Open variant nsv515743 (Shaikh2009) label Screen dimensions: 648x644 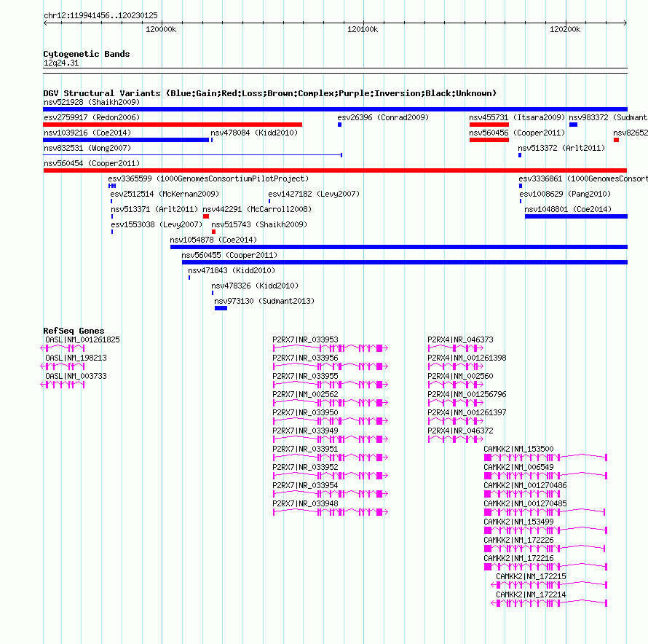(259, 224)
